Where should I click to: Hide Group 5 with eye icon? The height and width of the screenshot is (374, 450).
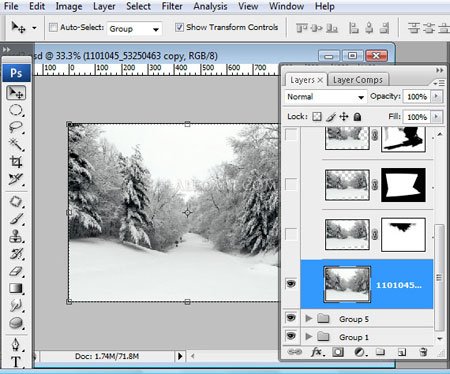[291, 318]
